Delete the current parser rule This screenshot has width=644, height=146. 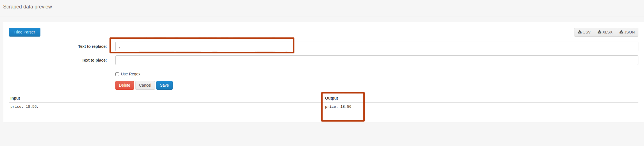pyautogui.click(x=124, y=85)
